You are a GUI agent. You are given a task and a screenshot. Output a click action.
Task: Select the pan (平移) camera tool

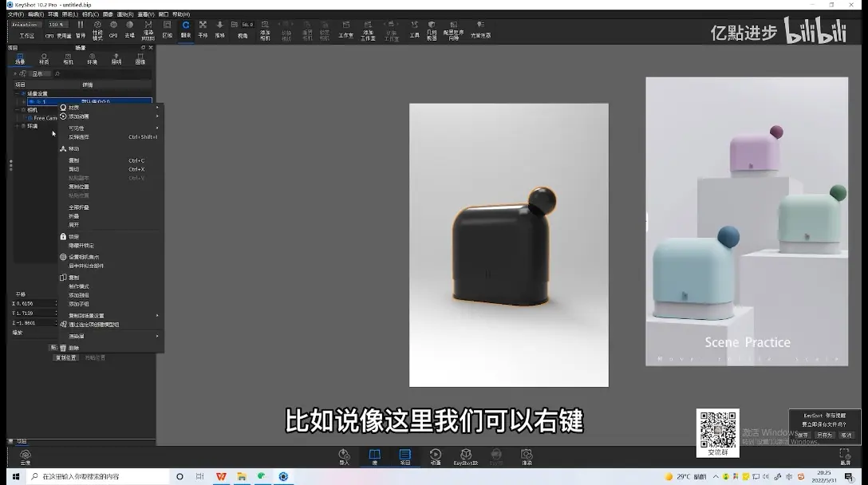tap(203, 29)
